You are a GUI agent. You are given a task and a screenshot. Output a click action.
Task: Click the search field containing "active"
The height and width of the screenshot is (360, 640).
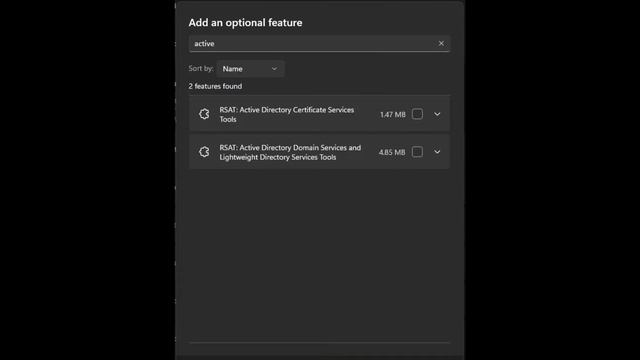click(319, 44)
